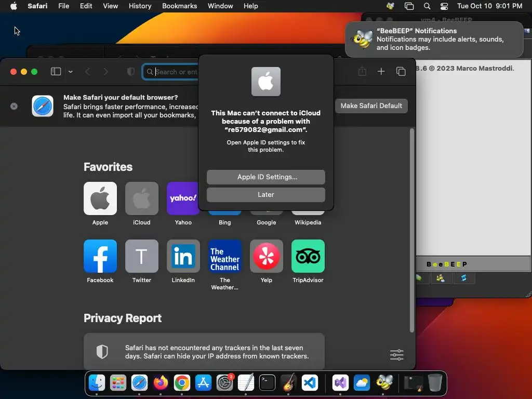The width and height of the screenshot is (532, 399).
Task: Click the Google favorite label
Action: (x=267, y=222)
